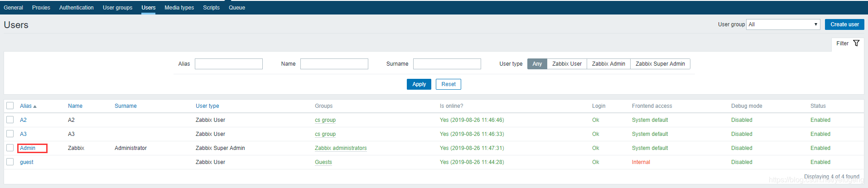Choose Zabbix Admin type filter
Screen dimensions: 868x188
(x=608, y=64)
